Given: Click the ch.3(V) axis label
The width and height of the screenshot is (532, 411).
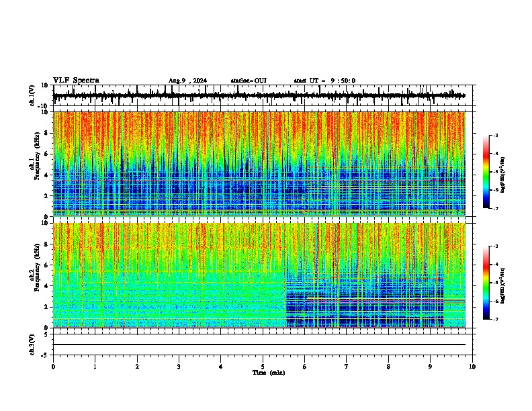Looking at the screenshot, I should click(x=32, y=345).
